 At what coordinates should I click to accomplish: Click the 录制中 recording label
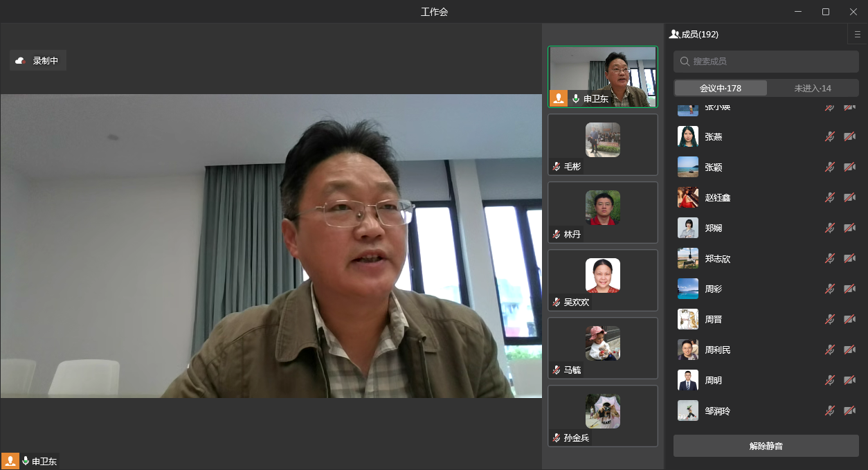(46, 61)
